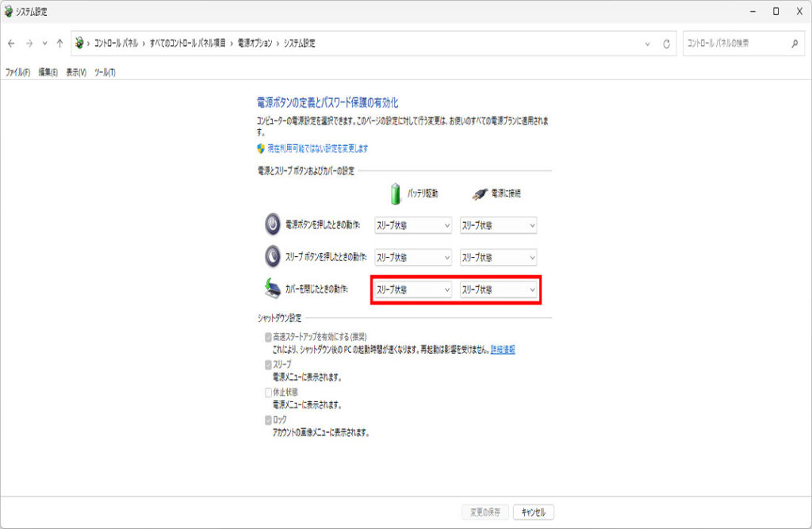Open power button battery action dropdown
Screen dimensions: 812x529
412,225
